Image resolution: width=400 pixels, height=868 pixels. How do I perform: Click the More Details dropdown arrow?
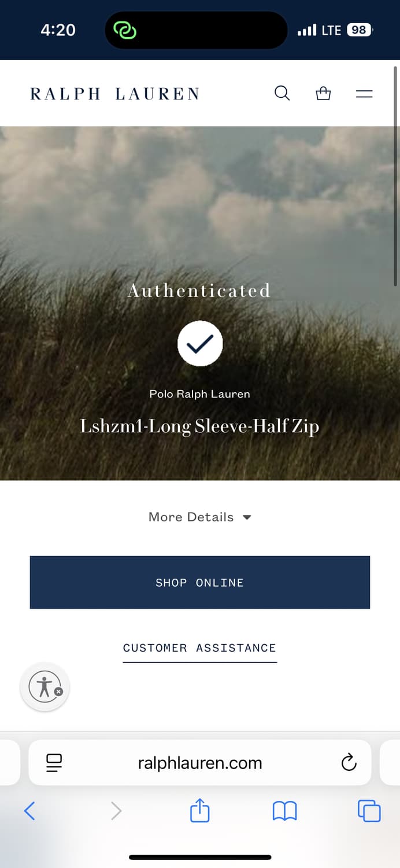tap(247, 517)
